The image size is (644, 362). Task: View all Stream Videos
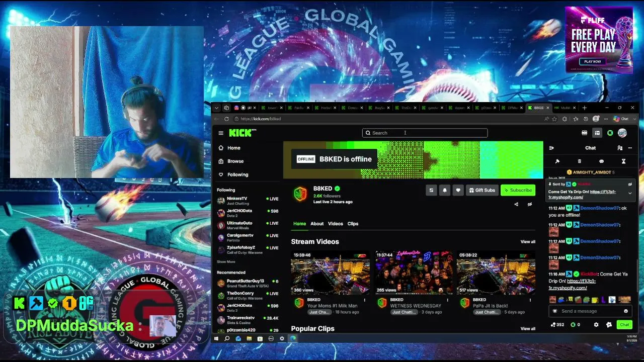tap(528, 242)
